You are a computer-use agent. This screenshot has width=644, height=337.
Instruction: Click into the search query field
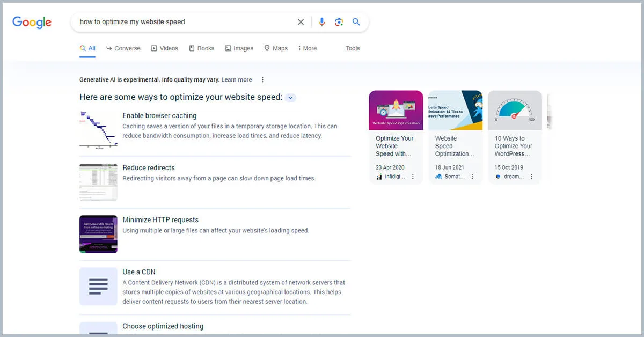(x=185, y=22)
